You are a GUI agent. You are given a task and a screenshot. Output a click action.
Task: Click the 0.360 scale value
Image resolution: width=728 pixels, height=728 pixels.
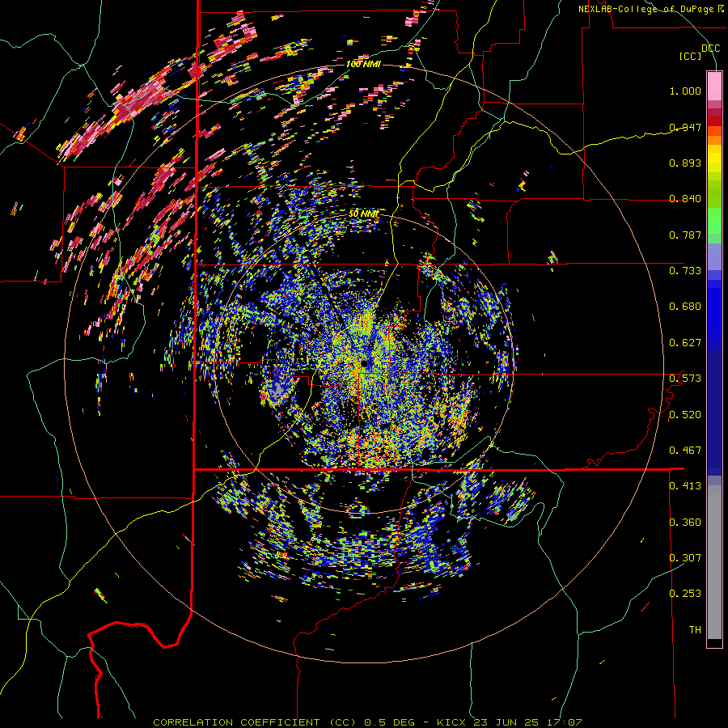pyautogui.click(x=685, y=523)
